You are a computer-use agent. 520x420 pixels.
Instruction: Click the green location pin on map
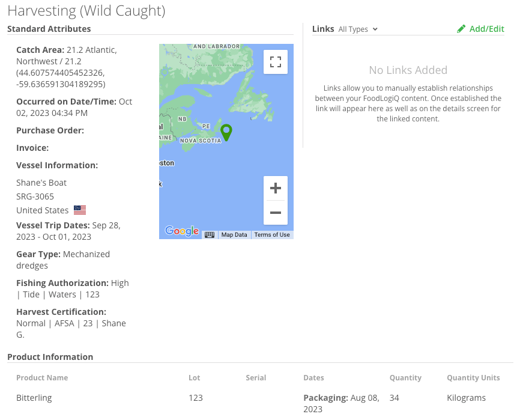pyautogui.click(x=226, y=132)
